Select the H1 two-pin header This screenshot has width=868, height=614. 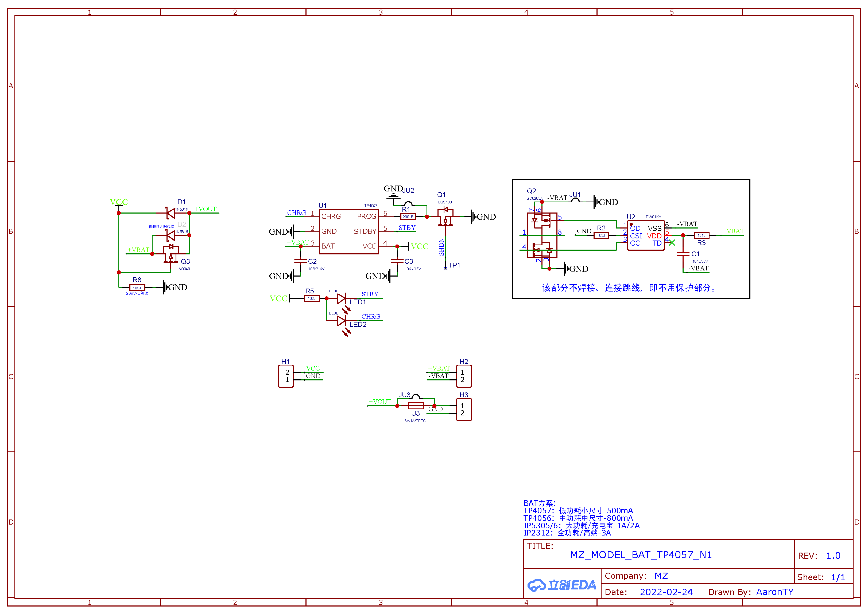point(286,376)
